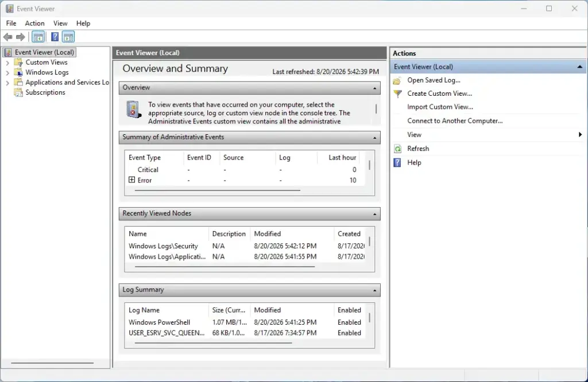Click the Overview text vertical scrollbar
This screenshot has height=382, width=588.
coord(376,109)
